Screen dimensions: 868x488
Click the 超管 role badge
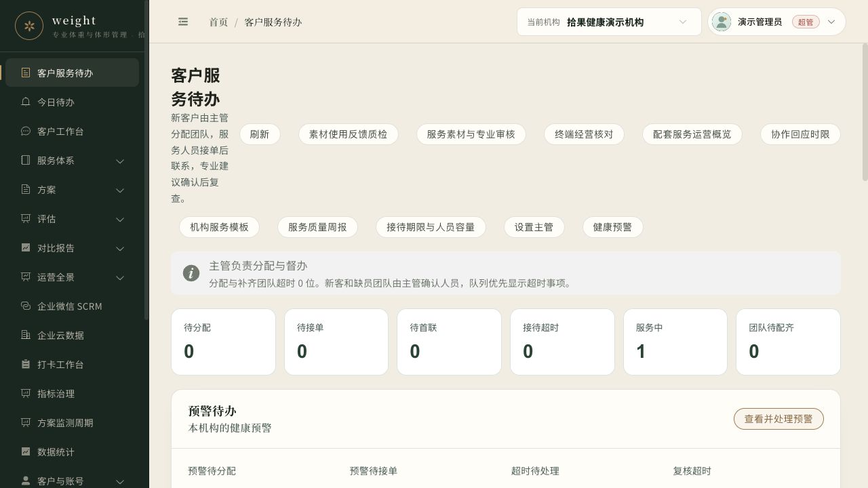coord(805,22)
